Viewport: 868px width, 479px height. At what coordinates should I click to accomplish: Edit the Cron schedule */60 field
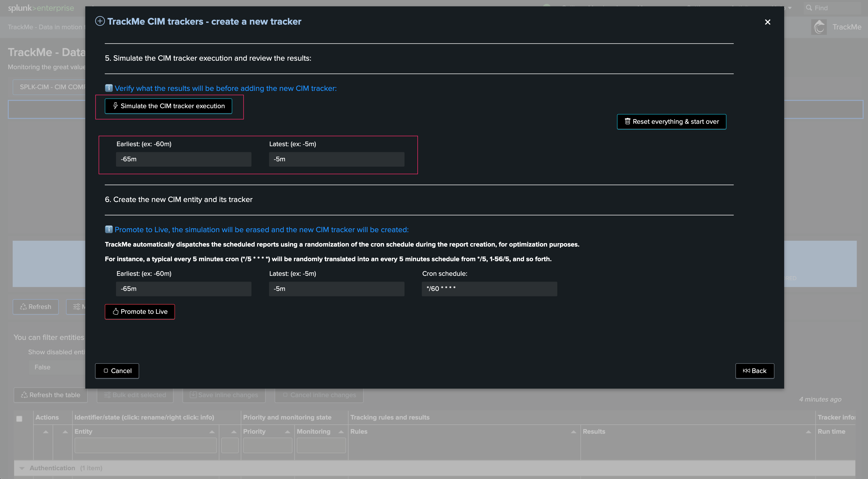490,289
